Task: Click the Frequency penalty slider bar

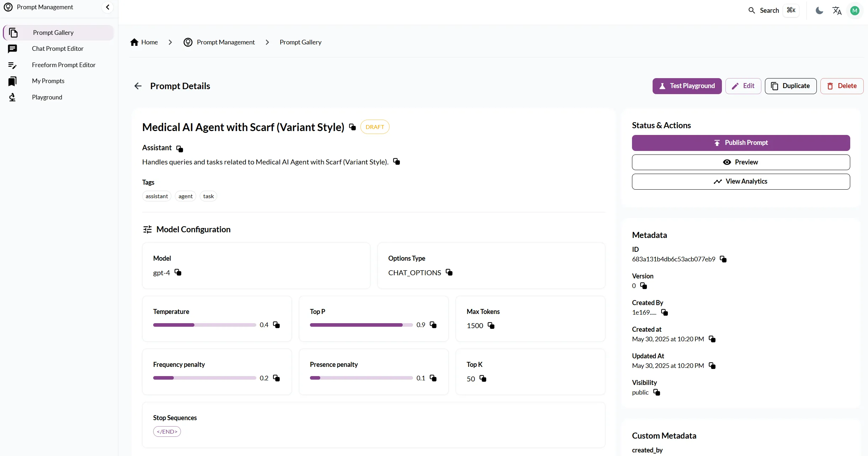Action: pyautogui.click(x=204, y=378)
